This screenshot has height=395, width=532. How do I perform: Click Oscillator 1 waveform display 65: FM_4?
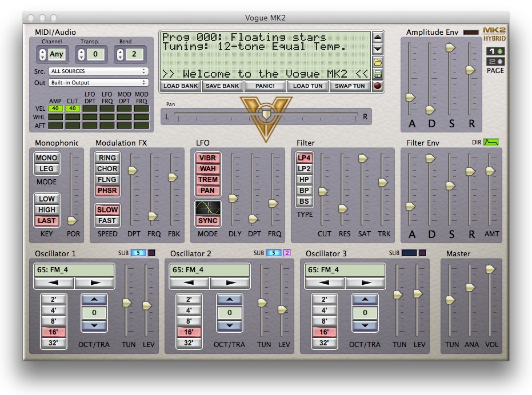[x=74, y=270]
